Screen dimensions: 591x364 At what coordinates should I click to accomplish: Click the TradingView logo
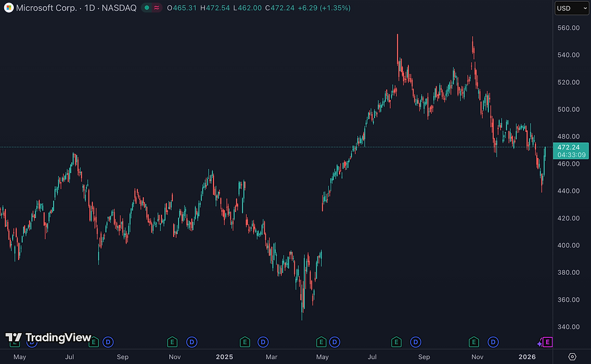48,337
